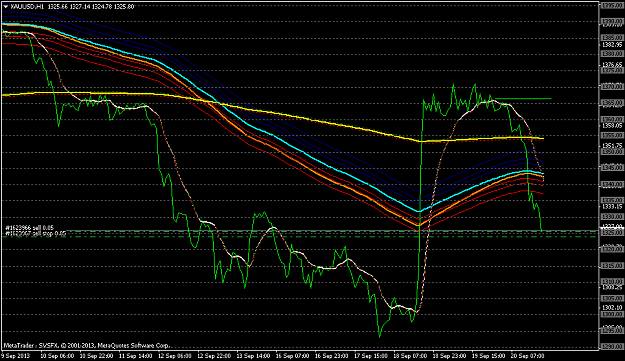Click the 1325.00 current price label
The width and height of the screenshot is (625, 361).
tap(612, 232)
